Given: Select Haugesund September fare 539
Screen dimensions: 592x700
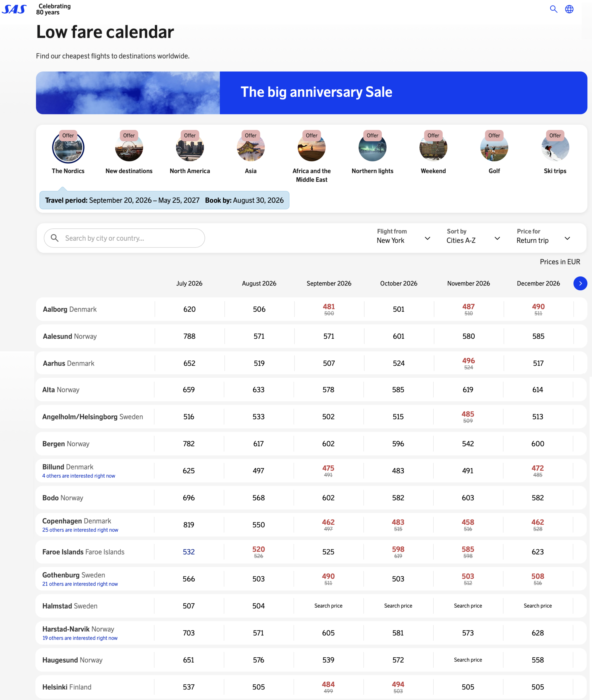Looking at the screenshot, I should [328, 660].
